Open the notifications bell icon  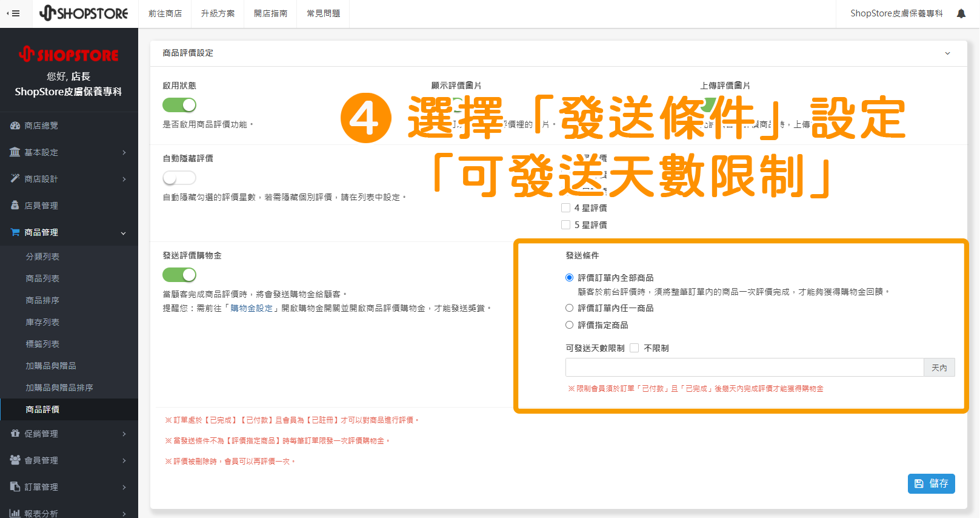pos(961,13)
